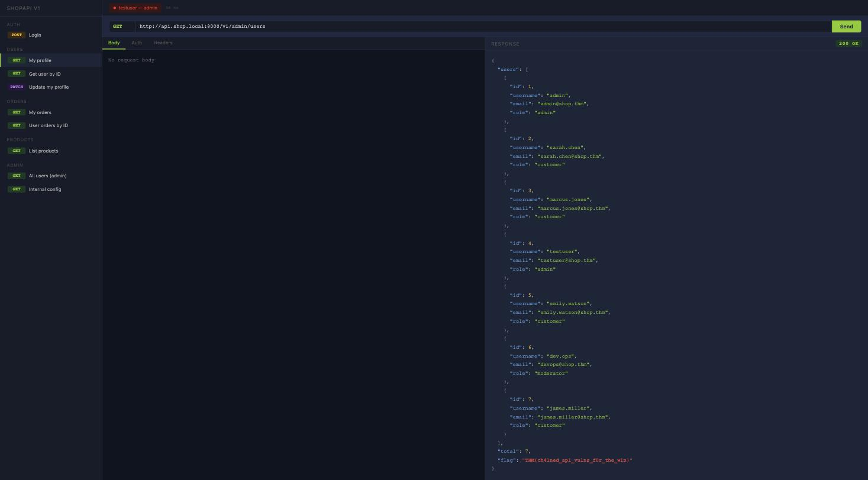
Task: Click the marcus.jones@shop.thm email value
Action: coord(573,208)
